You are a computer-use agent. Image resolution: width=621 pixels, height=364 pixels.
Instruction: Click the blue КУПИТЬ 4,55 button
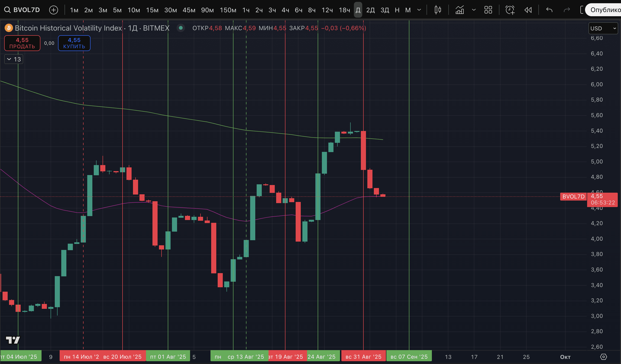(x=74, y=43)
